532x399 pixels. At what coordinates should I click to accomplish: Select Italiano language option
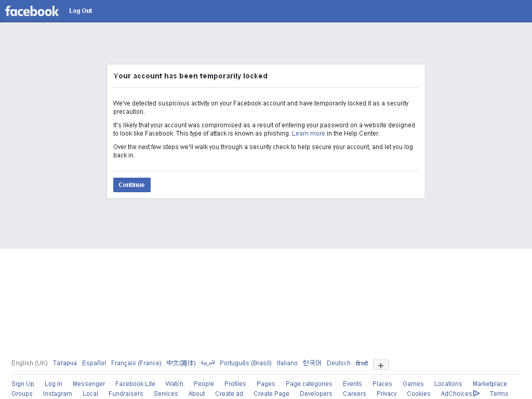[287, 363]
